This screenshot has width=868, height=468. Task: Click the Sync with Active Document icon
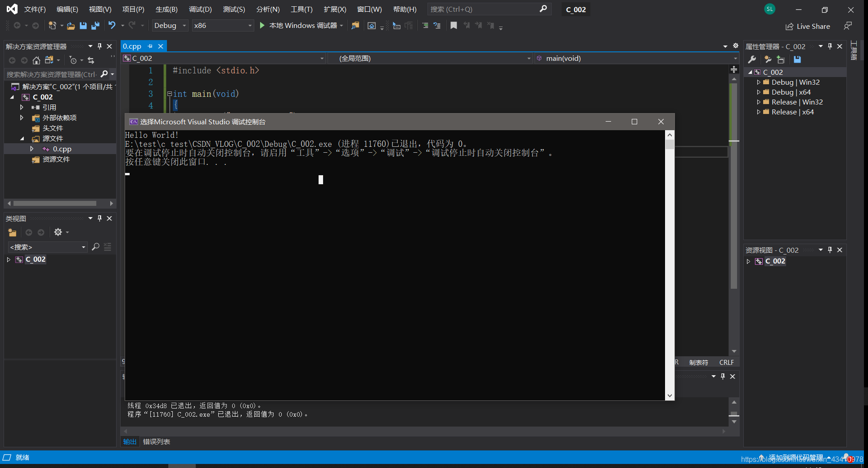pos(91,60)
